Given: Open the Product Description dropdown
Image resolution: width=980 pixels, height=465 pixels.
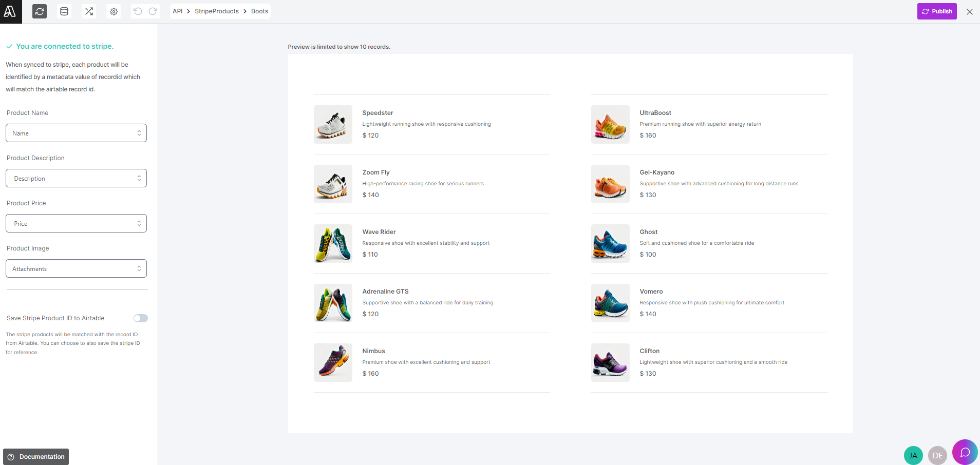Looking at the screenshot, I should (76, 178).
